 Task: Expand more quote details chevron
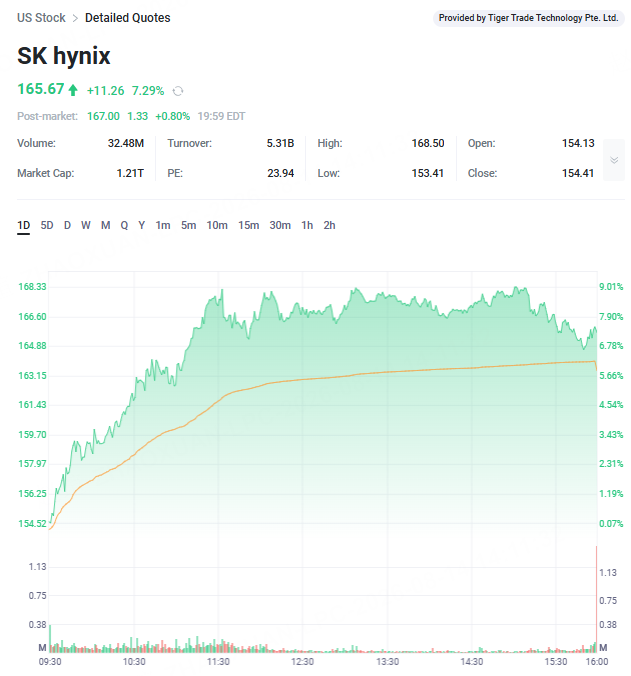pyautogui.click(x=614, y=160)
